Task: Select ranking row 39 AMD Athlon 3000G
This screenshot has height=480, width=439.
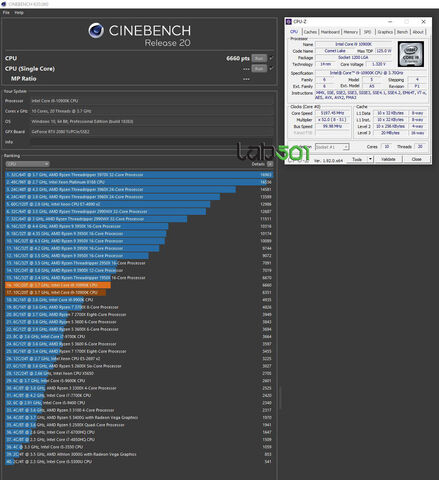Action: pos(139,454)
